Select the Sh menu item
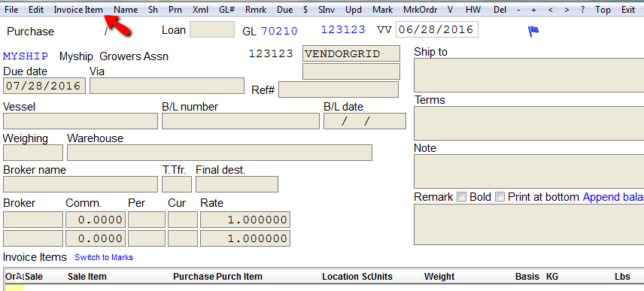This screenshot has height=291, width=644. (x=153, y=10)
